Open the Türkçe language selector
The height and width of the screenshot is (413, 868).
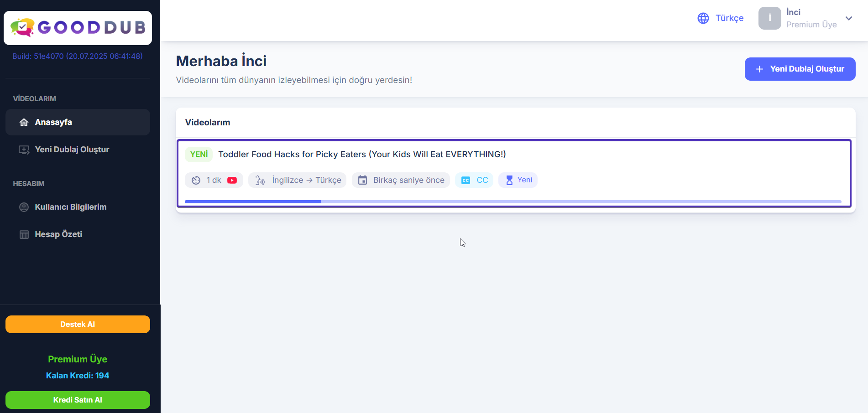tap(729, 18)
